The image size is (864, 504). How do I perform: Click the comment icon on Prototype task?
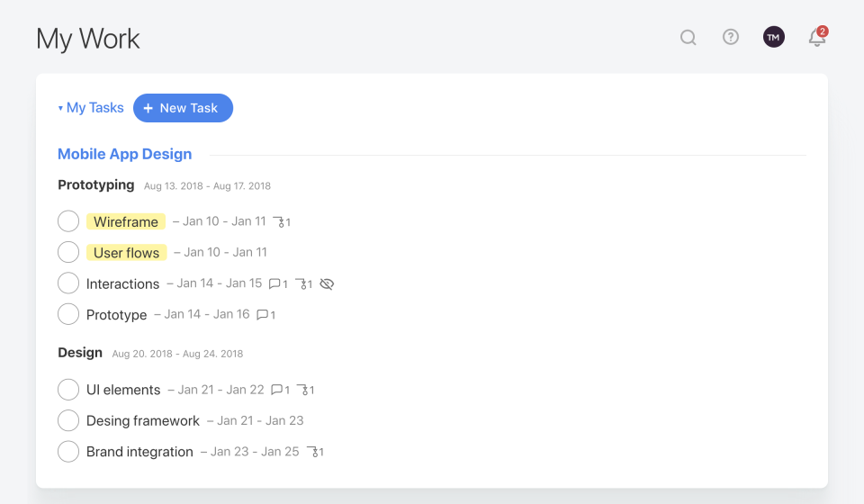tap(262, 315)
